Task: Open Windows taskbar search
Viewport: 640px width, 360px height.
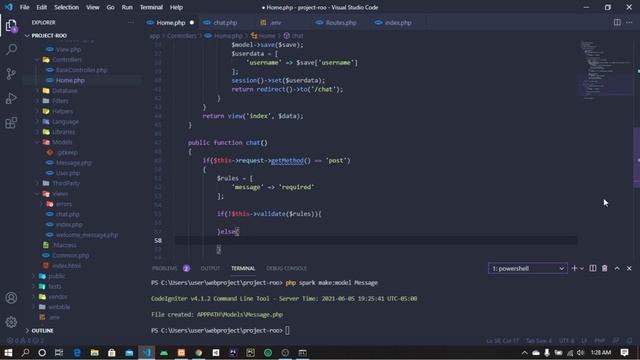Action: 25,353
